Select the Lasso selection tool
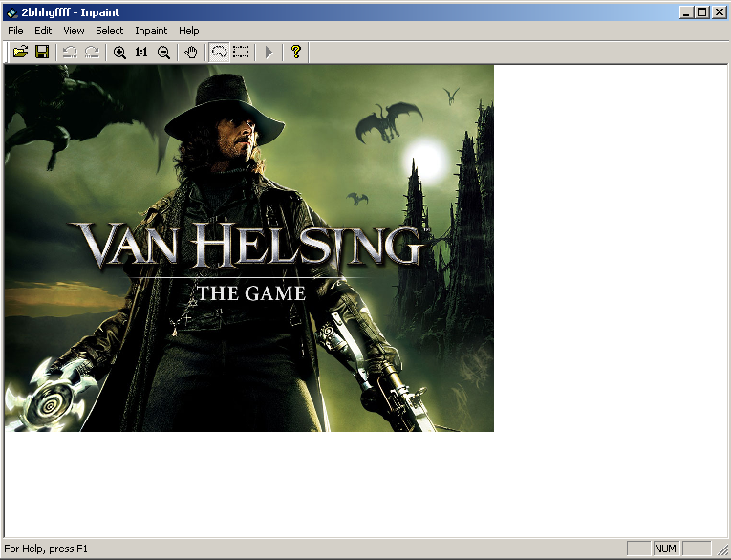Viewport: 731px width, 560px height. tap(219, 52)
